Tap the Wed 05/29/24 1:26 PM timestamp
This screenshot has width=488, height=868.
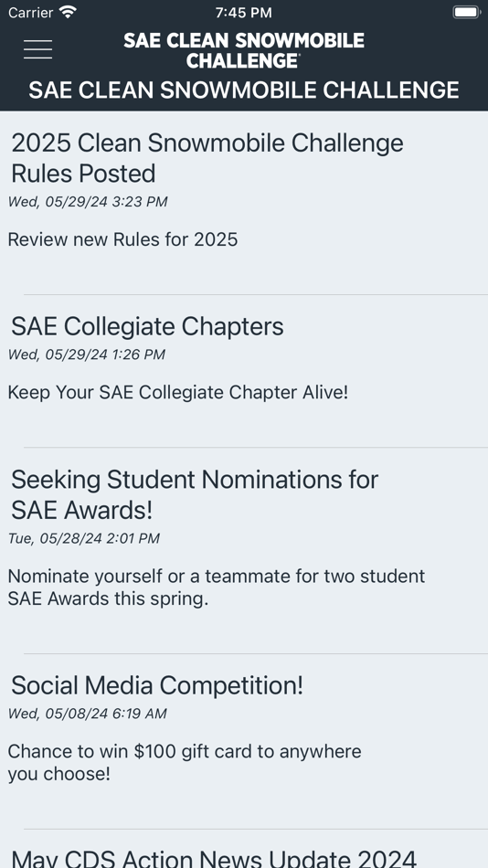click(87, 355)
